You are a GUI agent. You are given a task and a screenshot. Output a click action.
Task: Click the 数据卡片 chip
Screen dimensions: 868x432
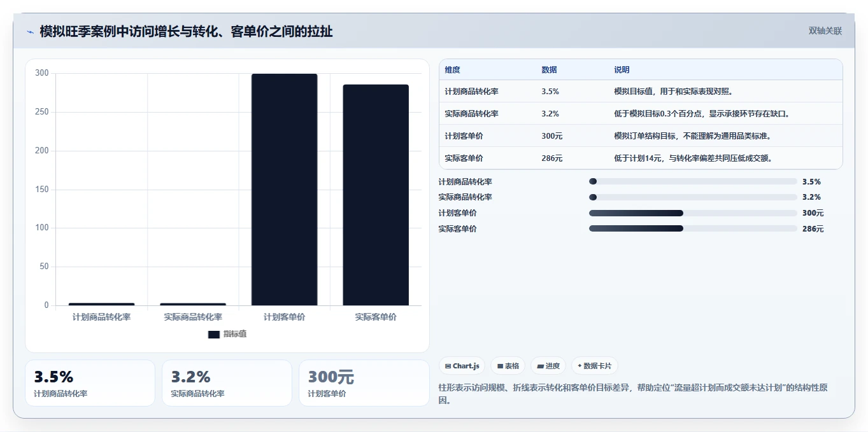[x=594, y=366]
